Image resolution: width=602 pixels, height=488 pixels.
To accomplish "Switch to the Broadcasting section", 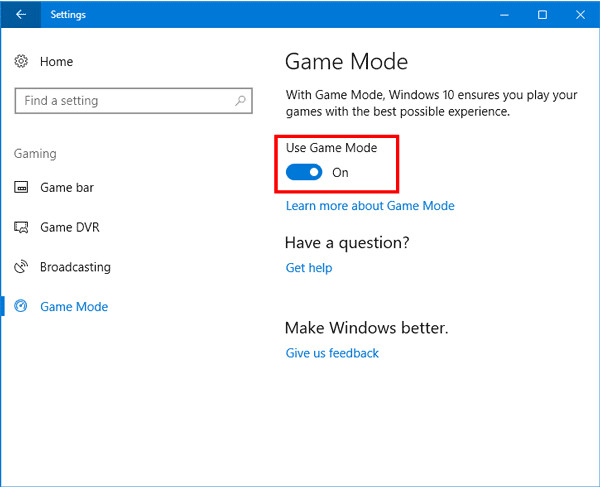I will pyautogui.click(x=75, y=268).
